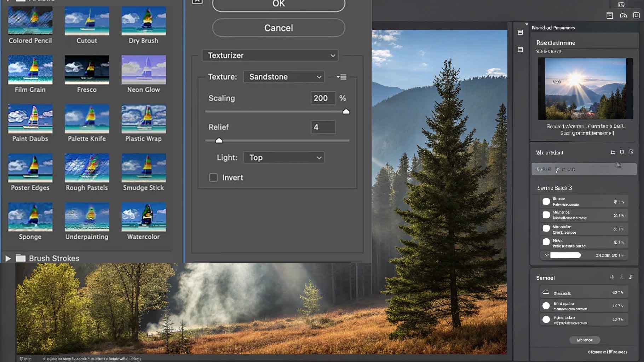Image resolution: width=644 pixels, height=362 pixels.
Task: Select the Palette Knife filter
Action: [87, 119]
